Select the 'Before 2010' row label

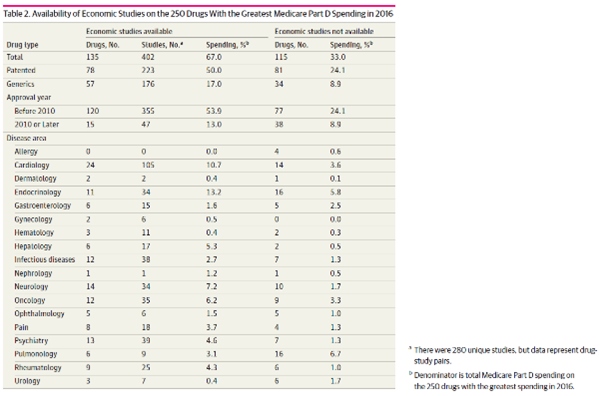35,111
